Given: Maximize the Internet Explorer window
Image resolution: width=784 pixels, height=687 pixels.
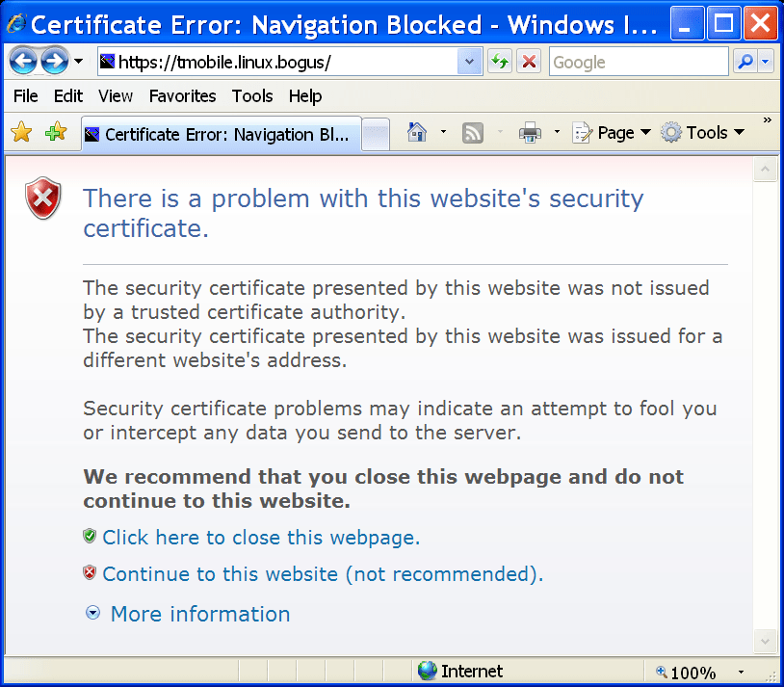Looking at the screenshot, I should coord(723,23).
